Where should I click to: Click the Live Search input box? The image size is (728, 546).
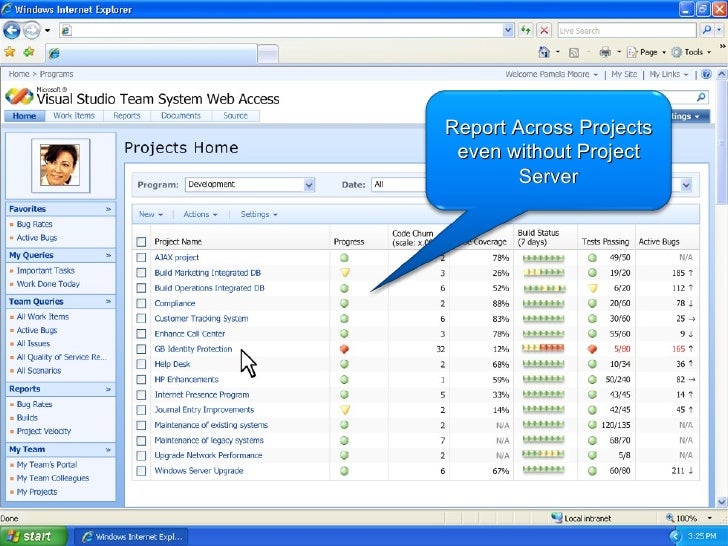(627, 31)
